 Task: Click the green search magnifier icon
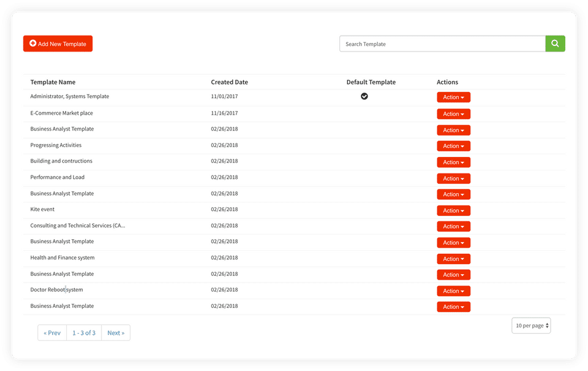point(555,44)
